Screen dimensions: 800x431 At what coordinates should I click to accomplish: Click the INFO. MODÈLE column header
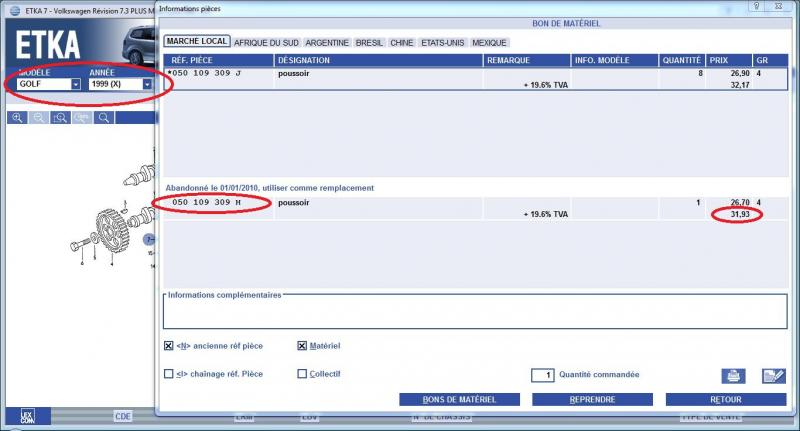tap(614, 60)
